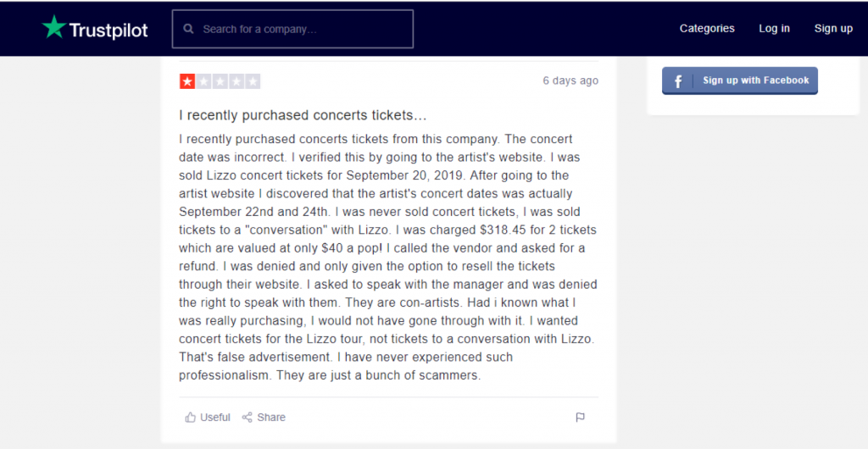Click the Trustpilot wordmark text
The image size is (868, 449).
[x=108, y=30]
